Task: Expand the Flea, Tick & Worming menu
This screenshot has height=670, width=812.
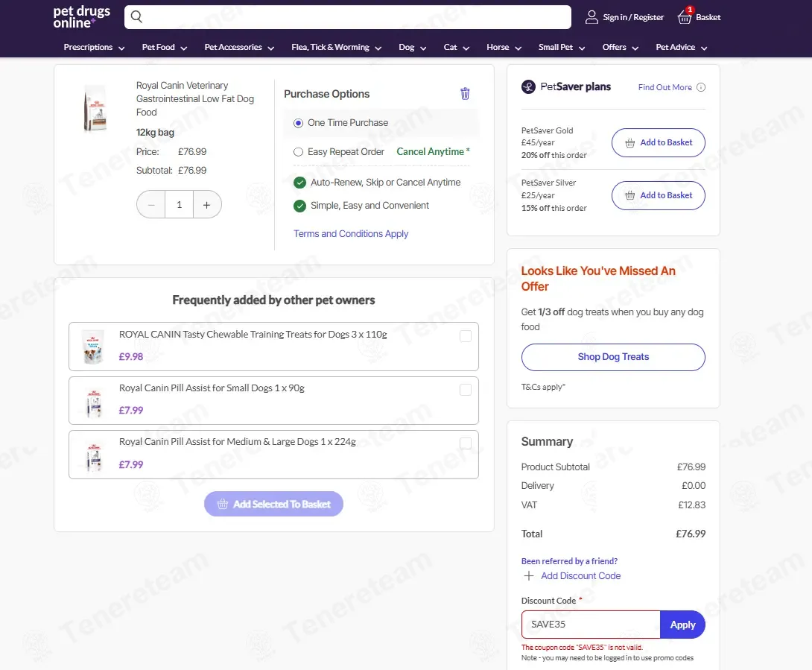Action: [336, 47]
